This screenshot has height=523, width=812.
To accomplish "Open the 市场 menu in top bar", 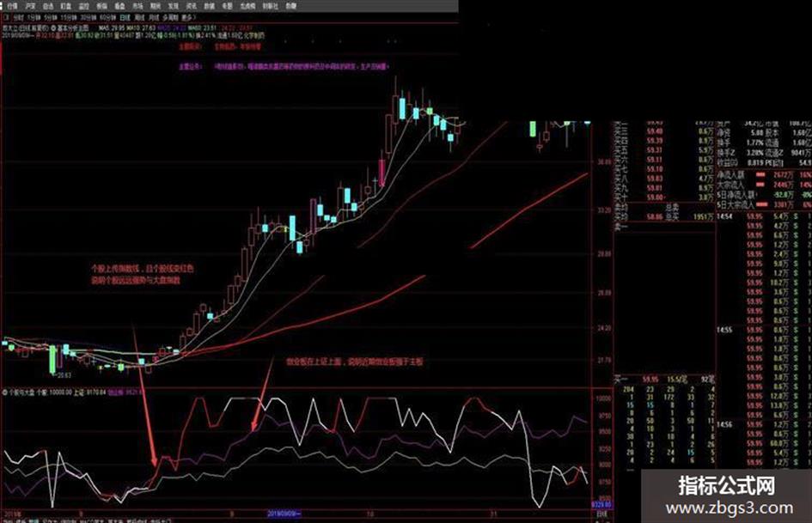I will tap(137, 6).
